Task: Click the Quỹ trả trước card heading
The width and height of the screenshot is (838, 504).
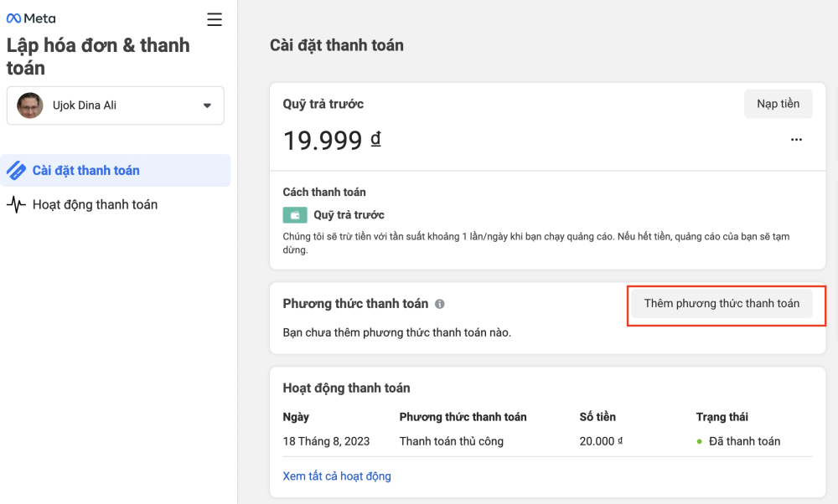Action: (x=323, y=104)
